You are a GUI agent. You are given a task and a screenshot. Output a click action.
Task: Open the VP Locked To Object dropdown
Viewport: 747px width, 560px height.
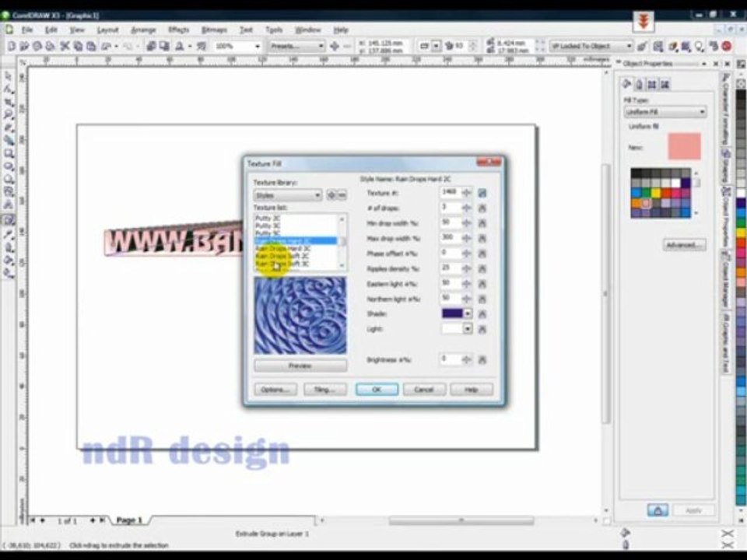(591, 46)
